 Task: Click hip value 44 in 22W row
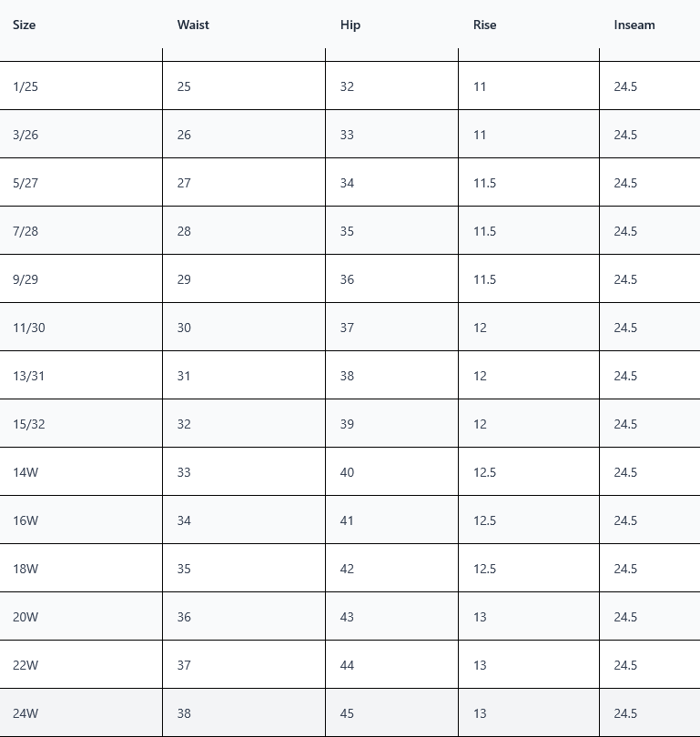[x=347, y=665]
